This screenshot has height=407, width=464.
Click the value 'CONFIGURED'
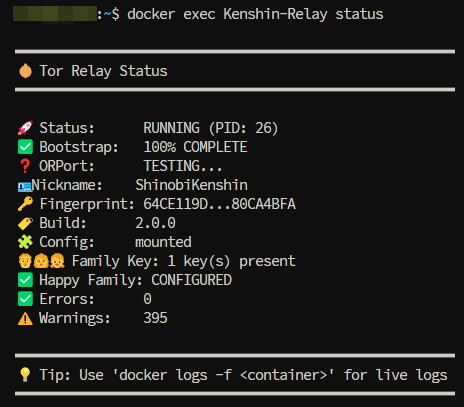(x=191, y=280)
